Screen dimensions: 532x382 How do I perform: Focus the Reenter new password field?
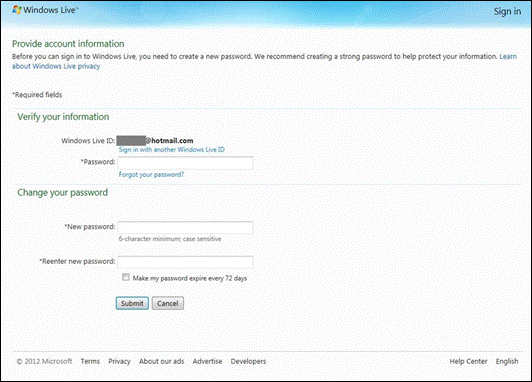(x=185, y=262)
